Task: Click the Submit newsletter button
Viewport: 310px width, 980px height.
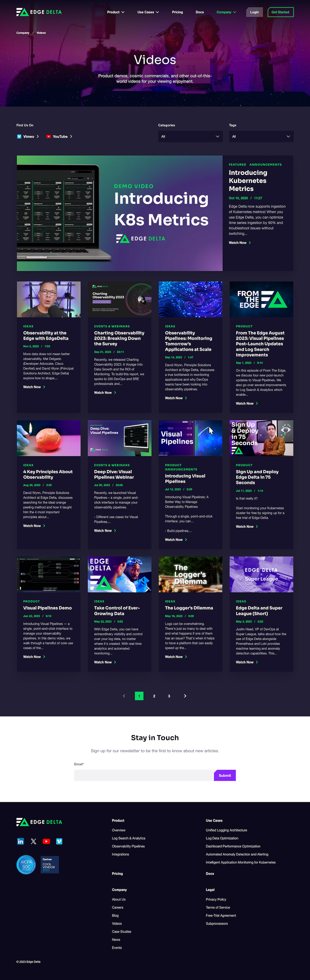Action: 225,775
